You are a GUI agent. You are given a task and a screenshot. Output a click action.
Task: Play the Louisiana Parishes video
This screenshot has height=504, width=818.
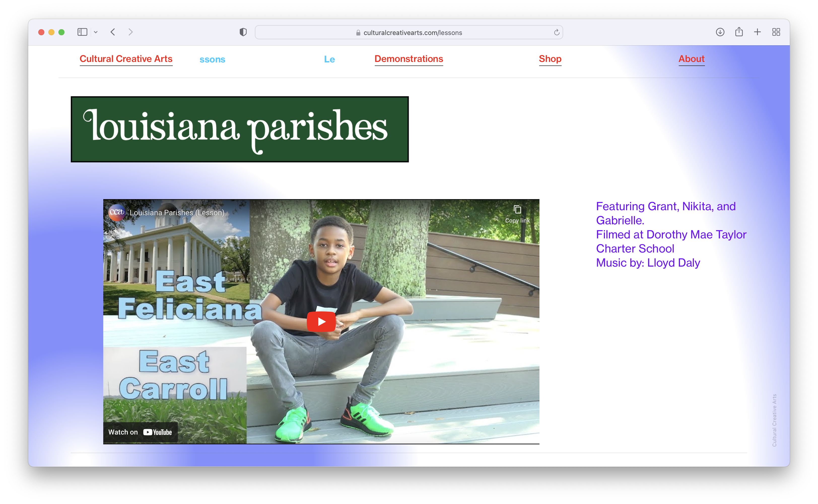321,321
